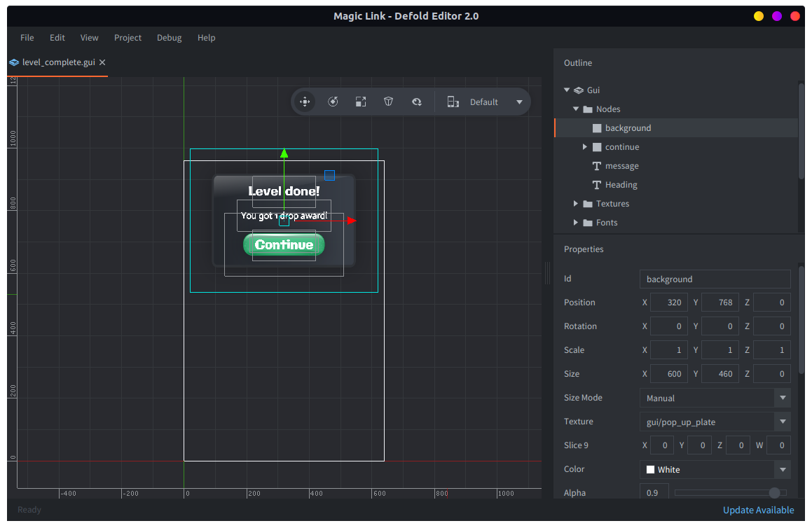Expand the continue node in Outline
This screenshot has width=812, height=528.
[585, 147]
